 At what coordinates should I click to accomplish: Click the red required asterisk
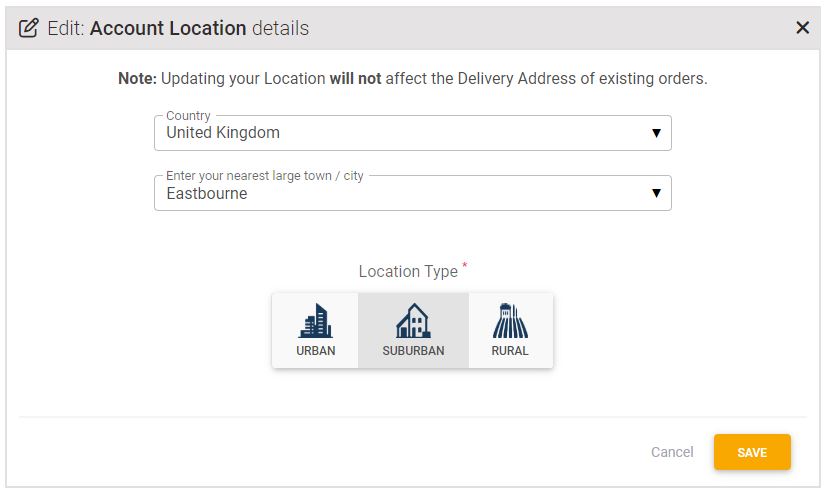pos(465,264)
